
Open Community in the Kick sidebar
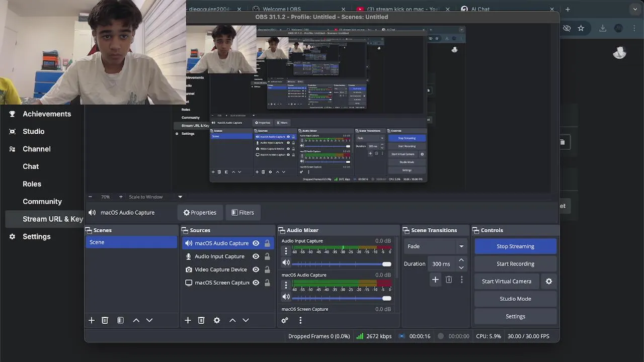click(x=42, y=202)
